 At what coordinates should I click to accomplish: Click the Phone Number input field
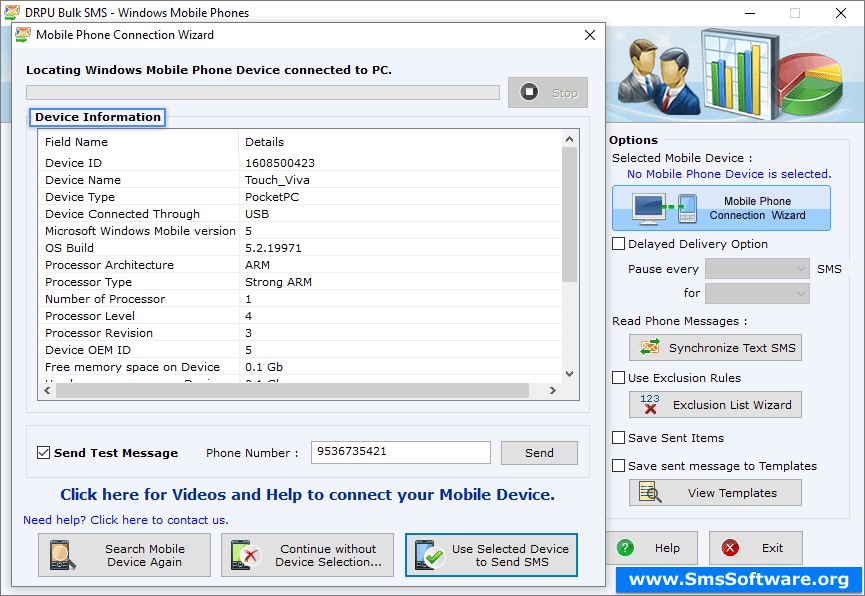point(401,453)
